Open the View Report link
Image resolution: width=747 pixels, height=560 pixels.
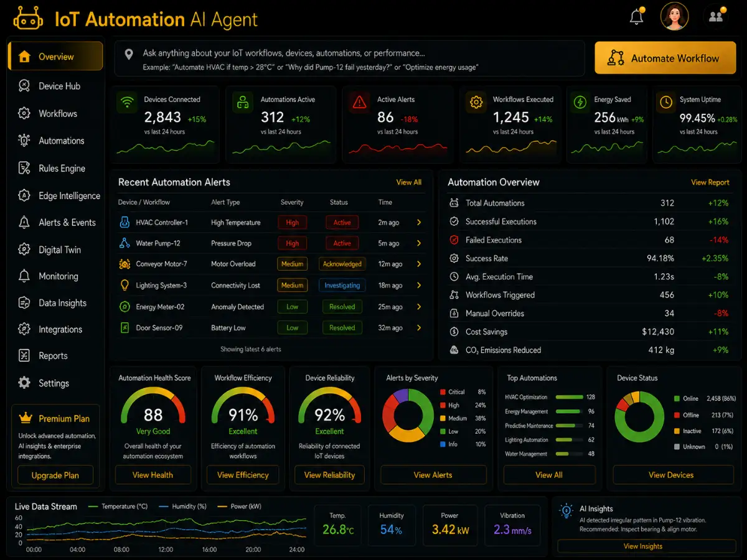pos(710,182)
